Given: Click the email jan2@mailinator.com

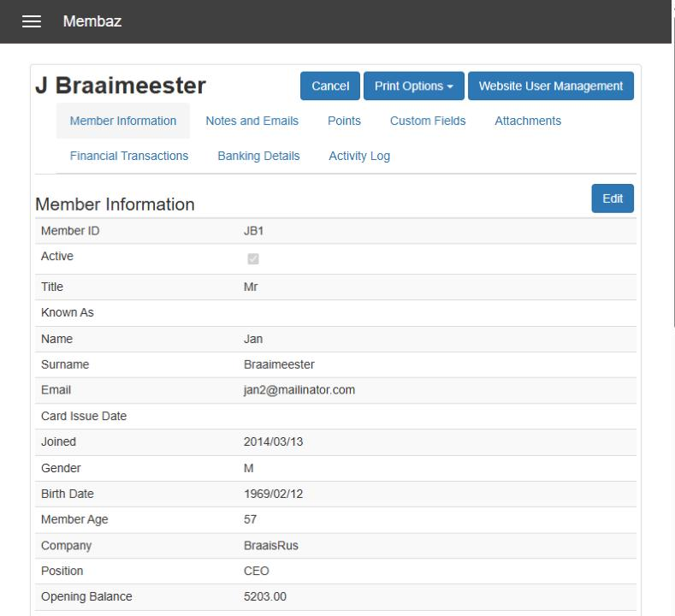Looking at the screenshot, I should (299, 390).
